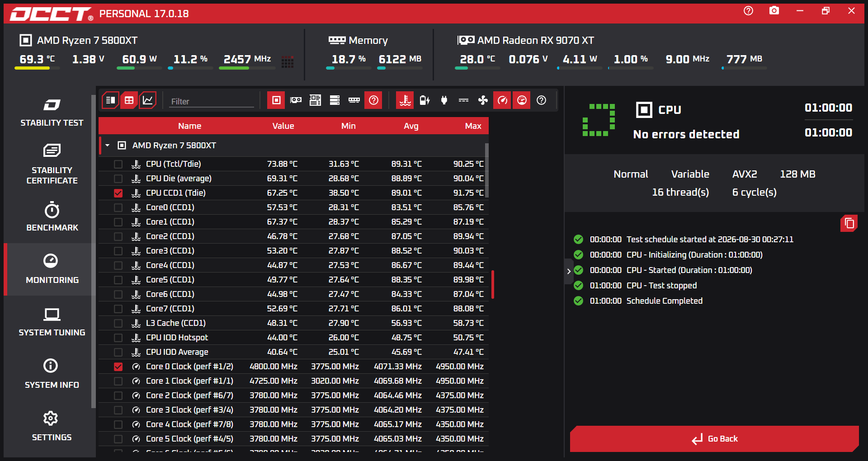This screenshot has height=461, width=868.
Task: Select the Monitoring section
Action: [52, 269]
